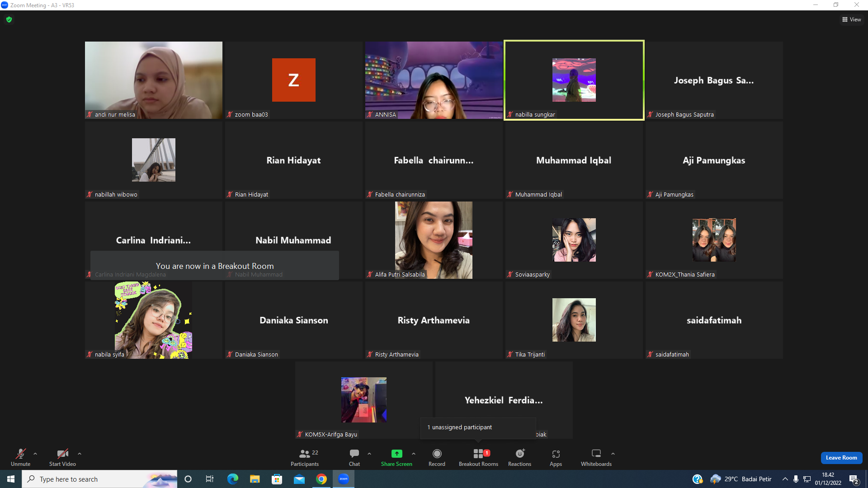
Task: Open Breakout Rooms
Action: tap(478, 457)
